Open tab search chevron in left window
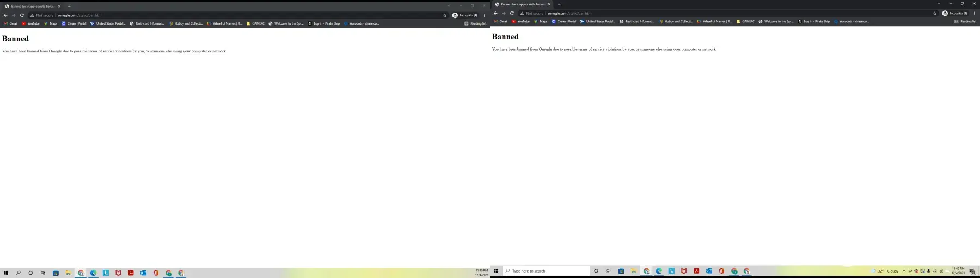980x278 pixels. (449, 6)
